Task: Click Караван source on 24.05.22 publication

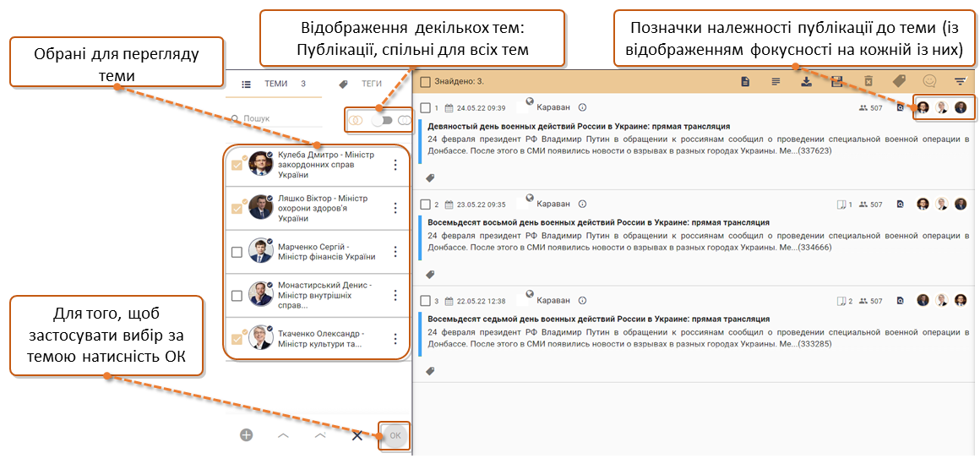Action: (x=553, y=107)
